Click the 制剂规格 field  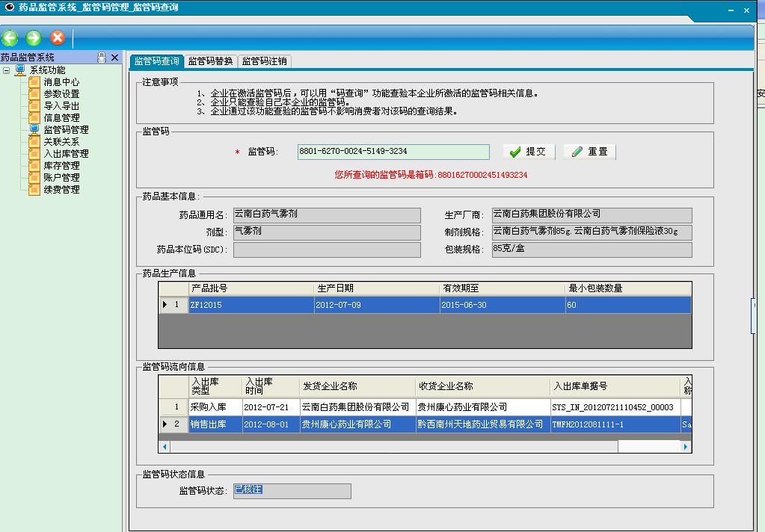click(x=592, y=232)
